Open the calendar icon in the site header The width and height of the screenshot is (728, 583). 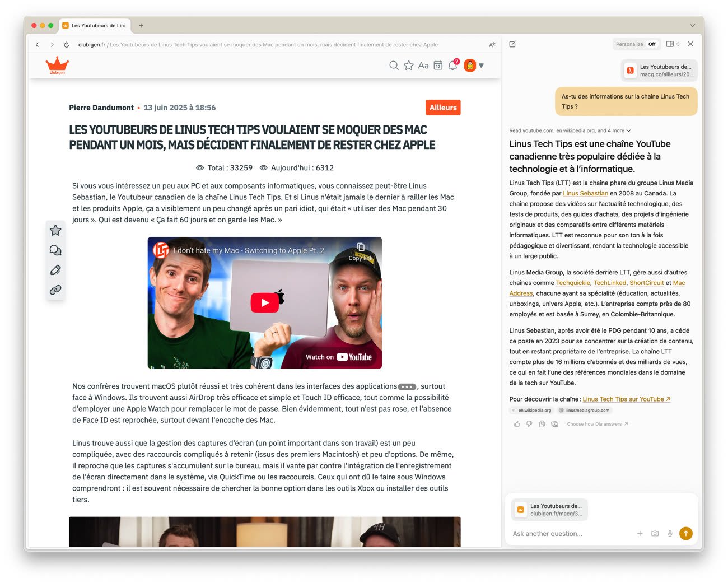click(x=438, y=66)
